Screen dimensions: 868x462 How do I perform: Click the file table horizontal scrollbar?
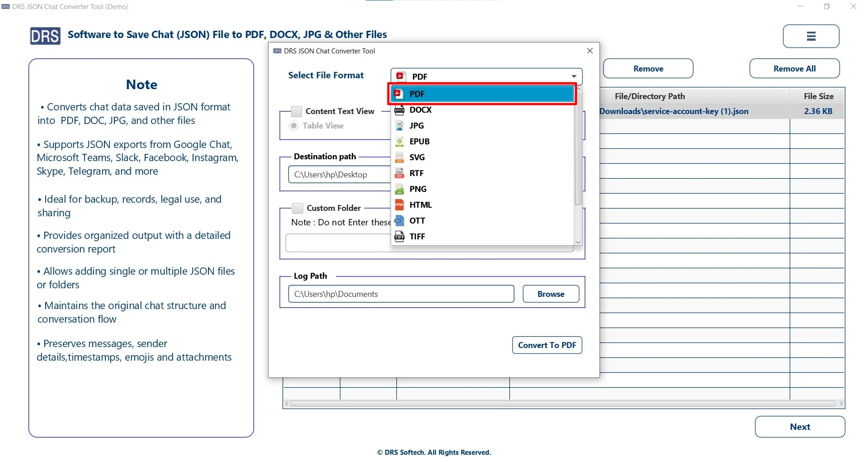tap(562, 404)
